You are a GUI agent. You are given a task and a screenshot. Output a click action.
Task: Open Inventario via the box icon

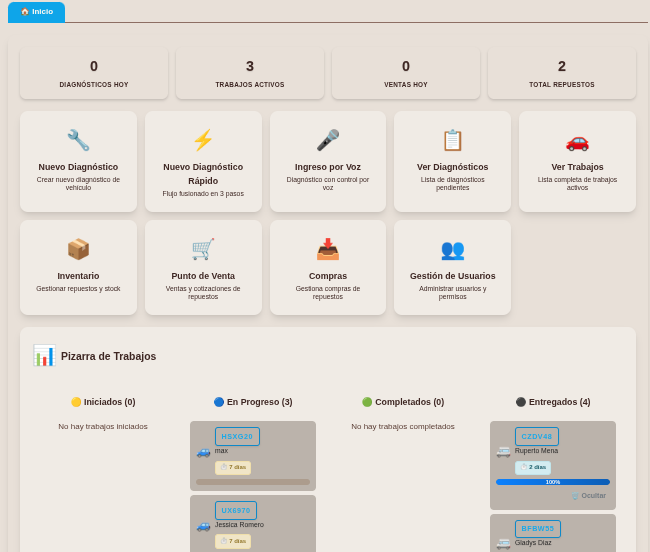pos(78,249)
